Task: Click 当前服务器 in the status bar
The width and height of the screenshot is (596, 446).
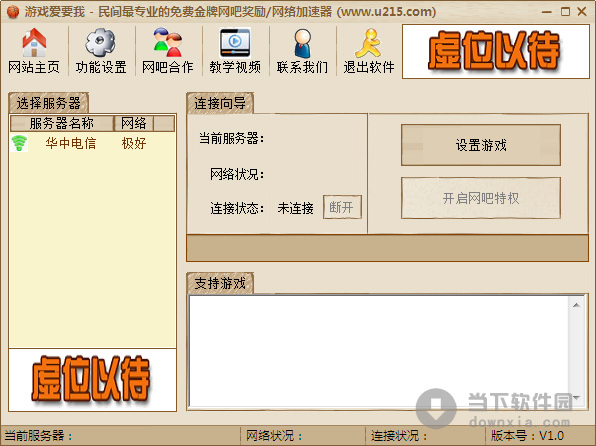Action: [x=38, y=436]
